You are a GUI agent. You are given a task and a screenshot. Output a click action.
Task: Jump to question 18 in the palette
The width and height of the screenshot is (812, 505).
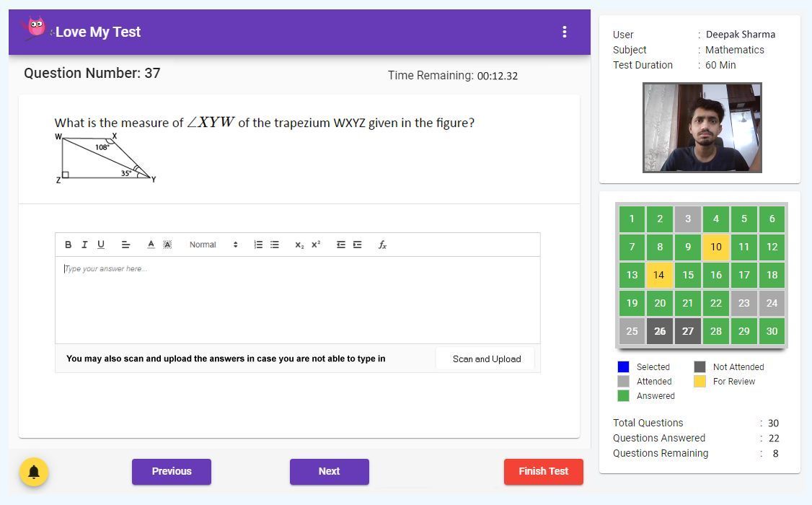pyautogui.click(x=772, y=275)
